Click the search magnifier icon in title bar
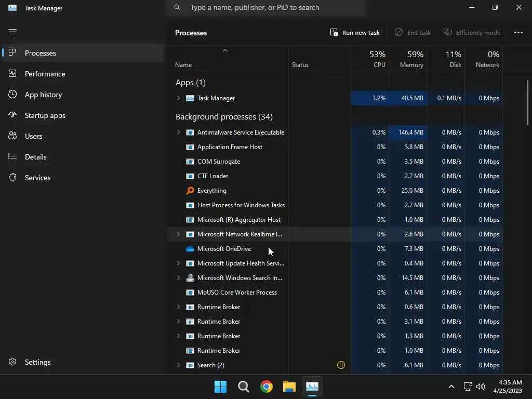This screenshot has height=399, width=532. (177, 7)
